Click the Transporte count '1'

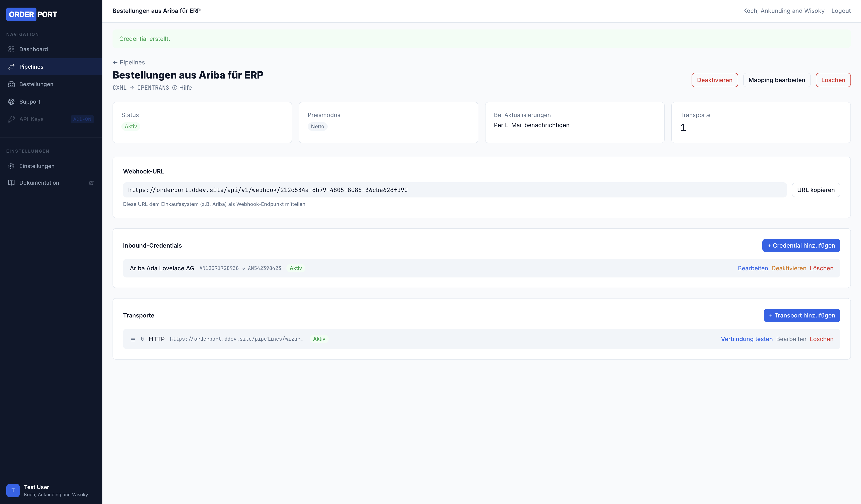683,128
